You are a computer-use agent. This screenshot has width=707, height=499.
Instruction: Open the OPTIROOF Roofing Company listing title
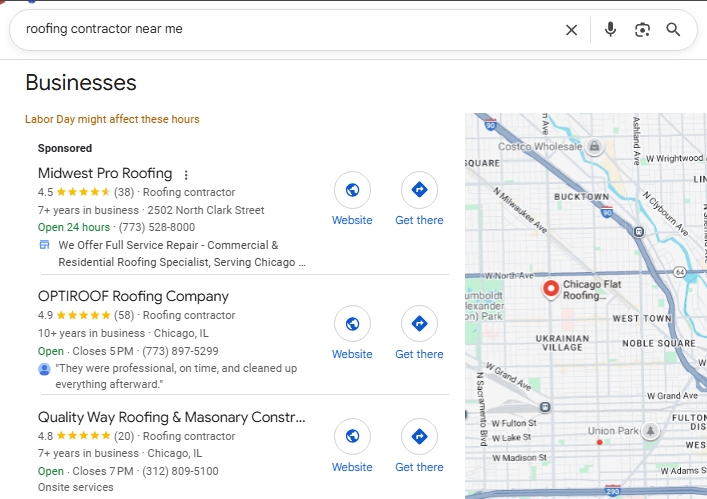tap(133, 296)
